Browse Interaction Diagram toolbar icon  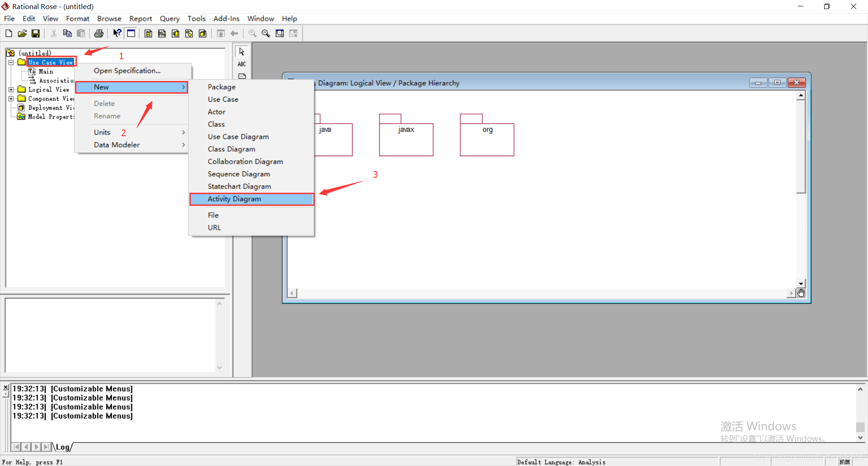[162, 33]
